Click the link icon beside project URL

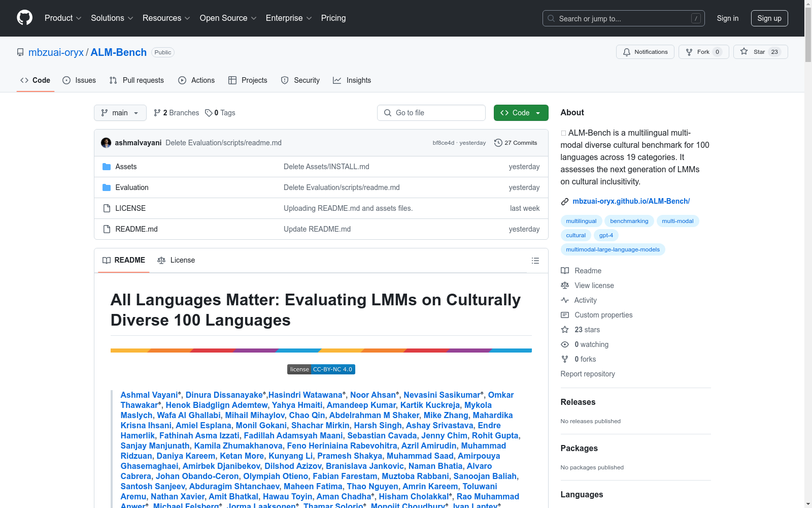pos(565,202)
